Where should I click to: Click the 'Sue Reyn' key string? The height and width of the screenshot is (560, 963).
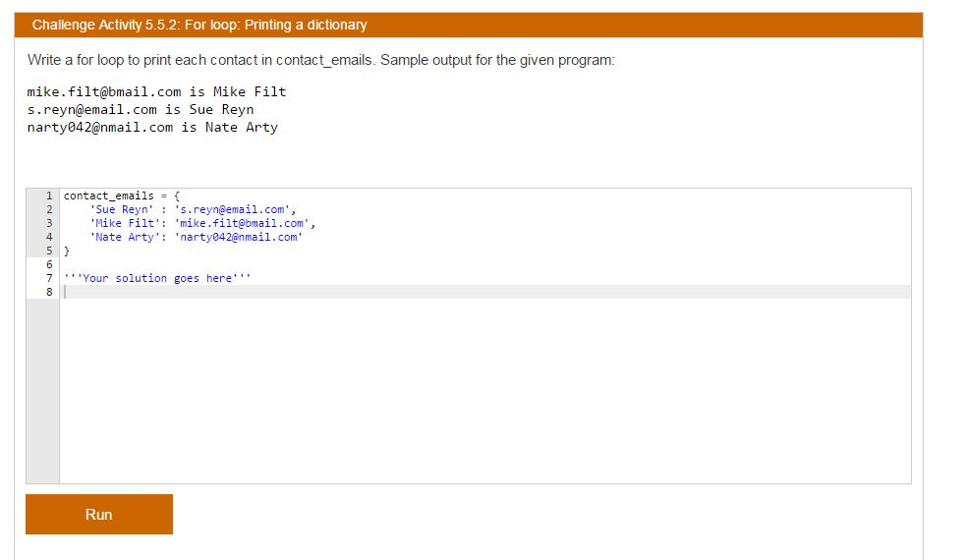click(x=121, y=209)
